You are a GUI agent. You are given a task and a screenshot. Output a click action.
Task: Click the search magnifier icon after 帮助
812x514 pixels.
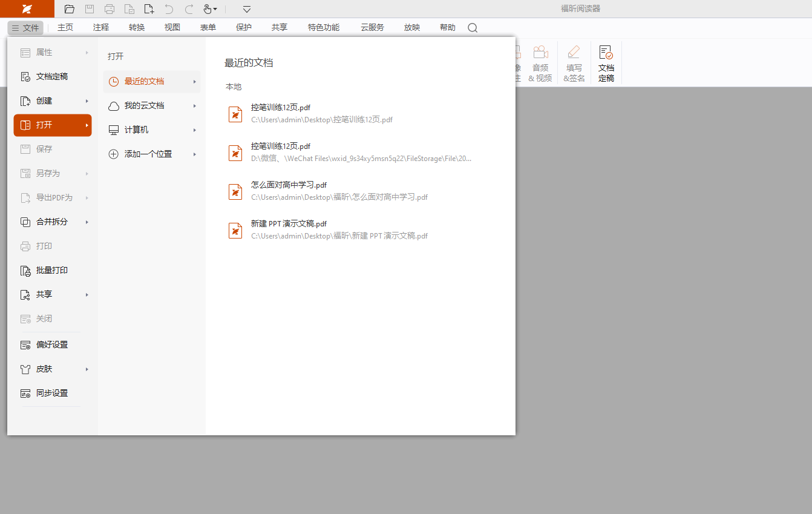tap(473, 28)
